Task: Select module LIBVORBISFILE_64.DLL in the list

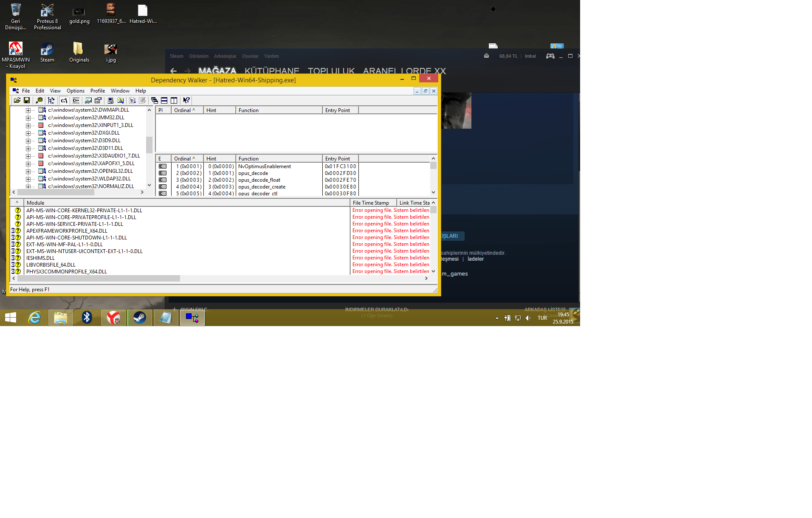Action: [x=51, y=265]
